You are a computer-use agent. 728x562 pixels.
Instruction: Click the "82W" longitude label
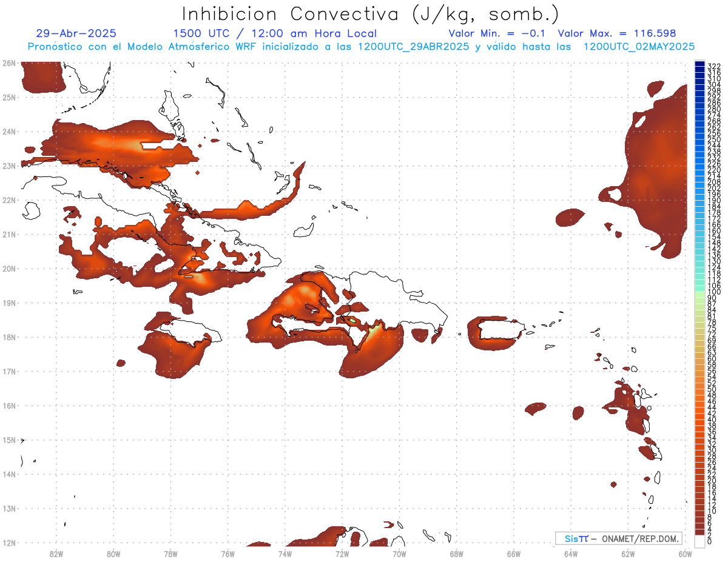click(x=56, y=554)
